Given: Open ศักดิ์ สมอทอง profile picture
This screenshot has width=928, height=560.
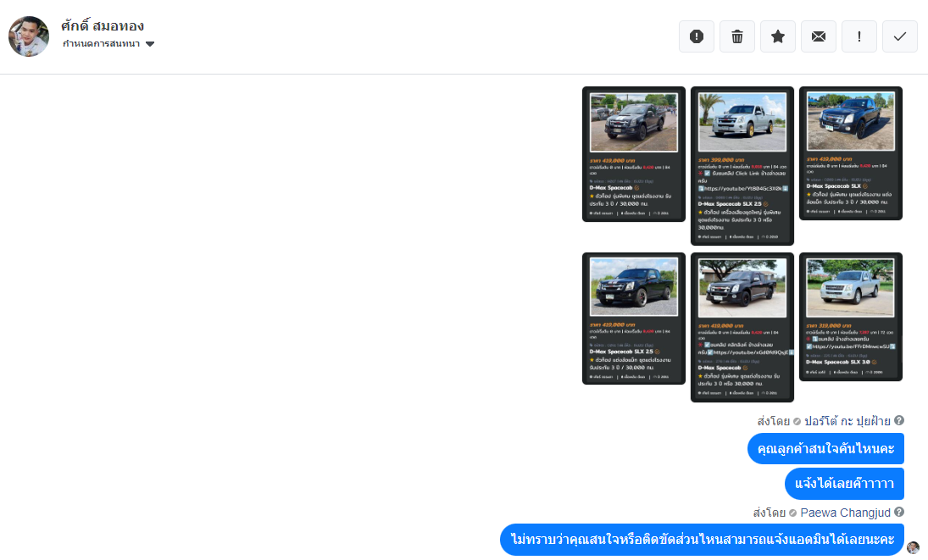Looking at the screenshot, I should 29,36.
